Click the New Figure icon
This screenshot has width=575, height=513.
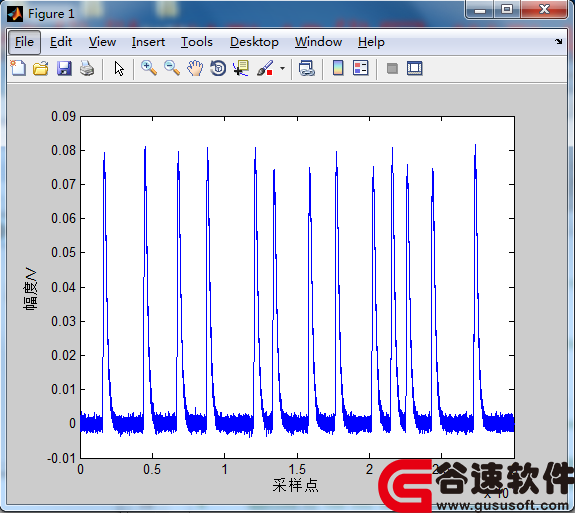(x=18, y=68)
